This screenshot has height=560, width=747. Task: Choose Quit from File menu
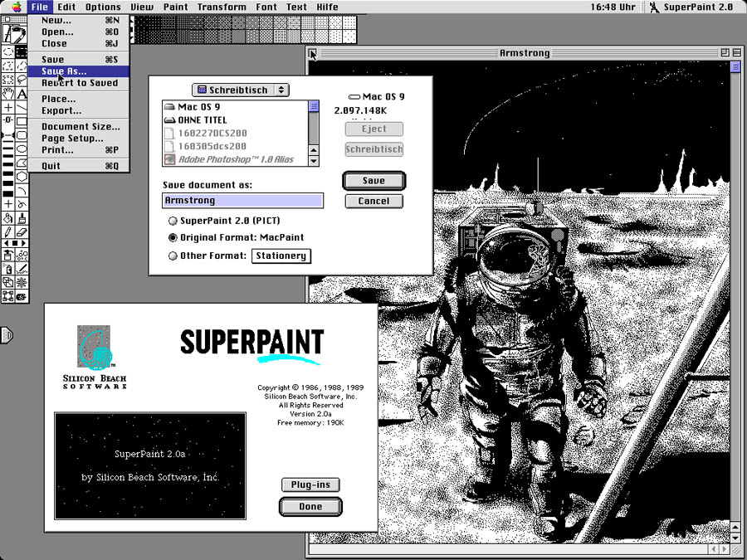click(x=79, y=166)
